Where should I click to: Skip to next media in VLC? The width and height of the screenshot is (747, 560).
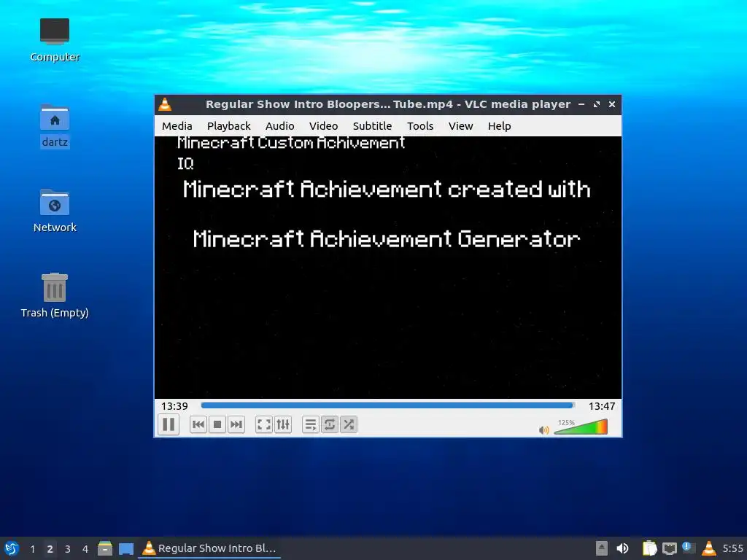coord(236,424)
